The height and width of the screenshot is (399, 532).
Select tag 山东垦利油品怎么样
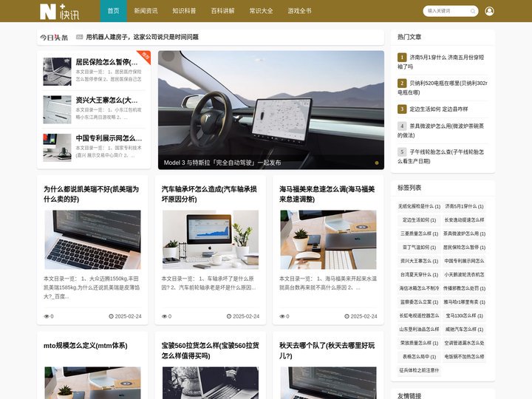[x=419, y=329]
